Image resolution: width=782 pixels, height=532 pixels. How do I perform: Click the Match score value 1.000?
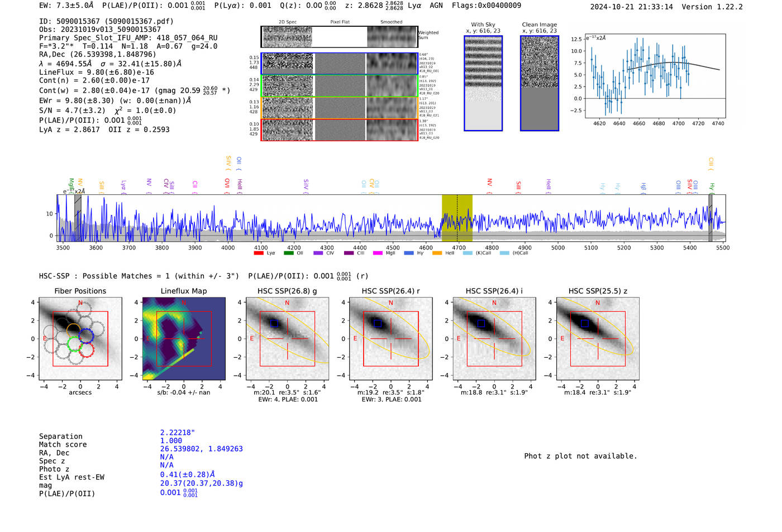click(171, 440)
